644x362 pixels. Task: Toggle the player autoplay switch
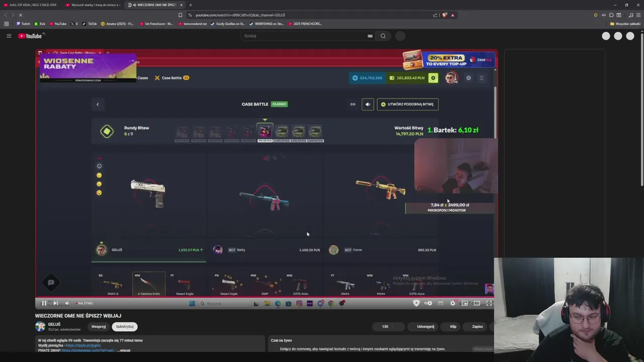coord(428,303)
